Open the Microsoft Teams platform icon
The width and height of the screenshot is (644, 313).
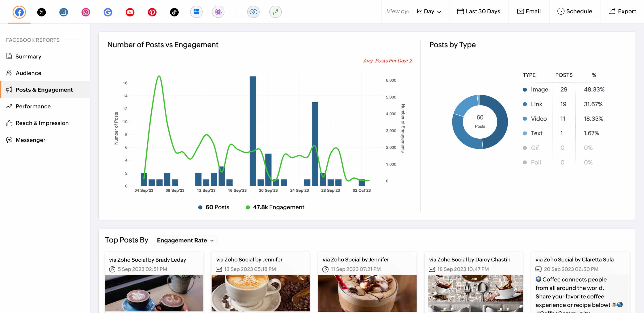(196, 11)
